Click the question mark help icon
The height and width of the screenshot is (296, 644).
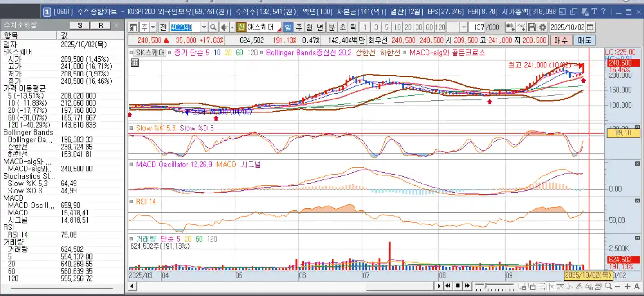(604, 12)
